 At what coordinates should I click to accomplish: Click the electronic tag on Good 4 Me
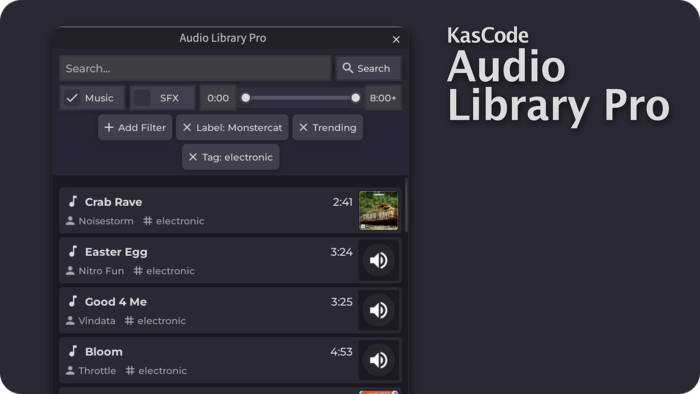click(155, 321)
